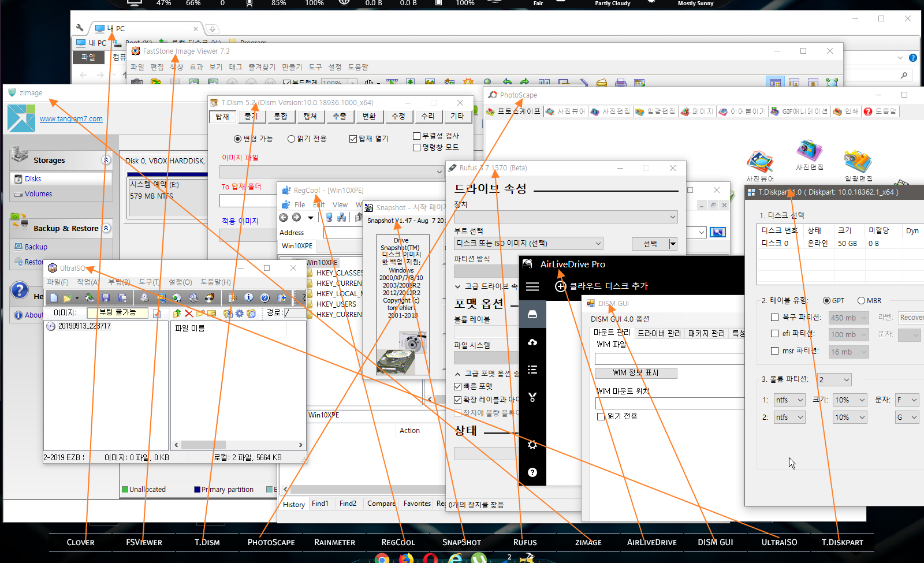Screen dimensions: 924x563
Task: Open the www.tangram7.com link in zimage
Action: [x=71, y=119]
